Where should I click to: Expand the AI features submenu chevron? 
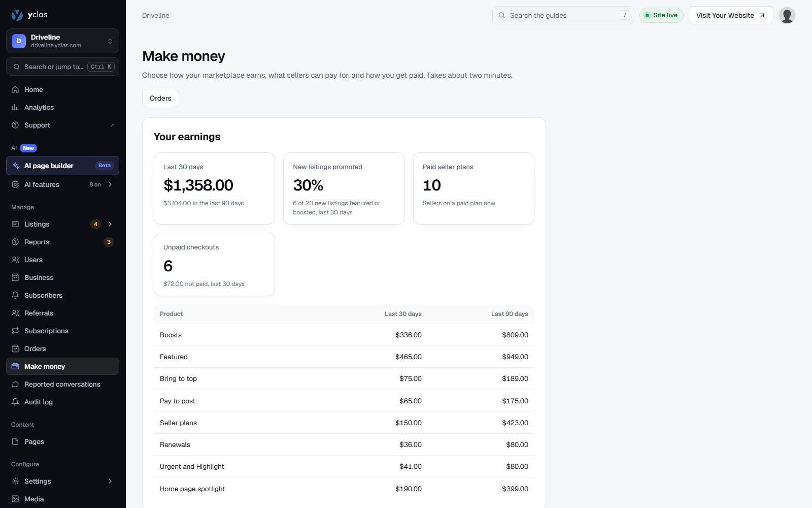point(110,184)
